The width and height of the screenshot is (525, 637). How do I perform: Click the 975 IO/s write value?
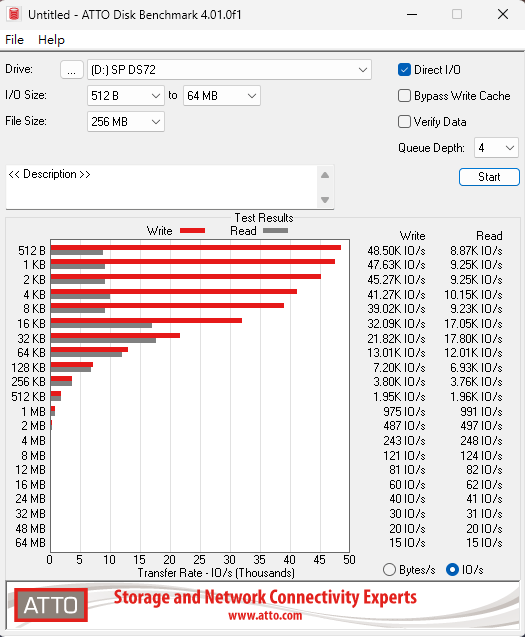tap(404, 412)
